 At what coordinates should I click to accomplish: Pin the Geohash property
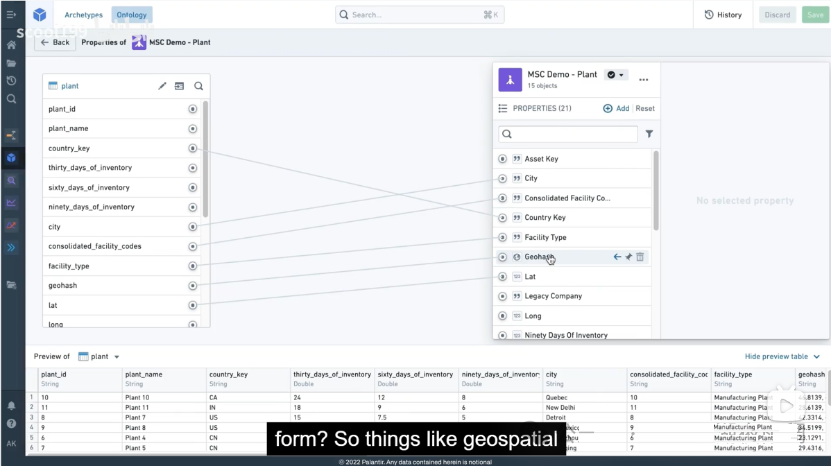pos(629,257)
